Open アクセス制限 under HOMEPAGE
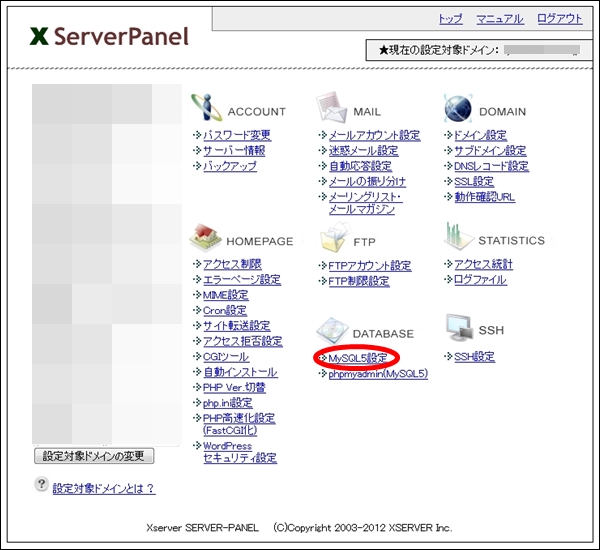This screenshot has width=600, height=550. point(232,264)
